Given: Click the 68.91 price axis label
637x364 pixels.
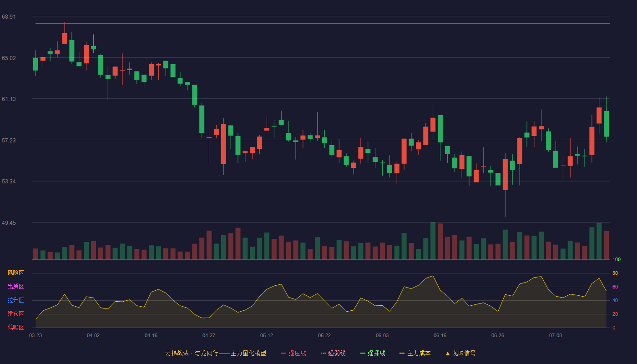Looking at the screenshot, I should click(x=9, y=16).
